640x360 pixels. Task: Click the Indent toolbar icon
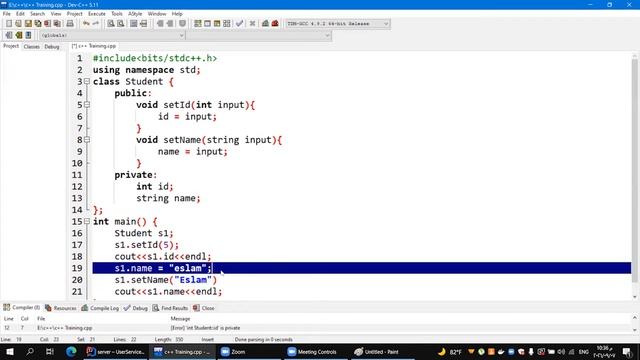coord(160,24)
